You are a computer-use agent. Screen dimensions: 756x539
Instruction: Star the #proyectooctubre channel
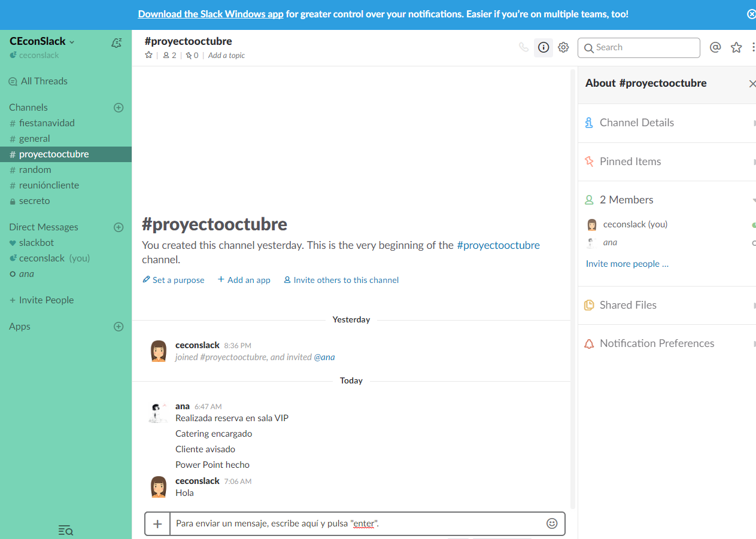[x=149, y=55]
